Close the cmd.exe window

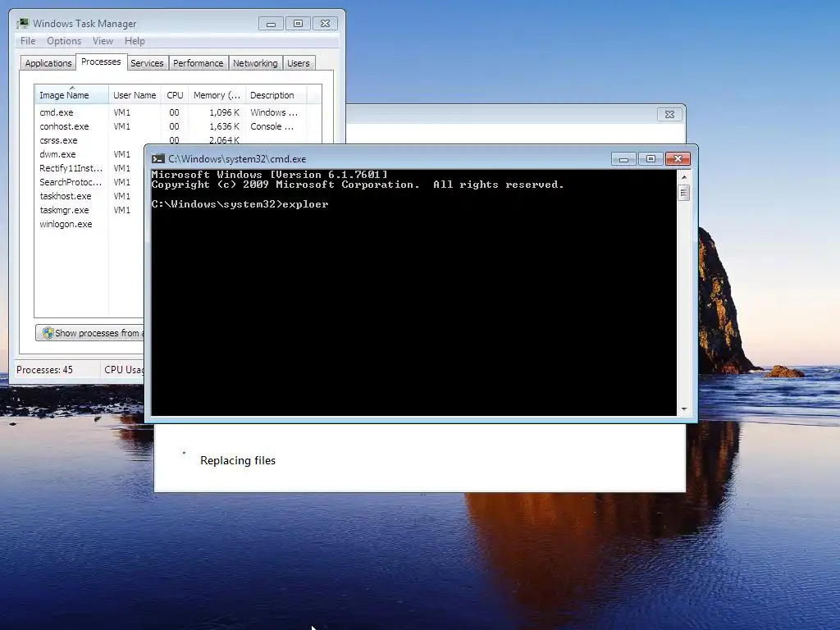[678, 158]
